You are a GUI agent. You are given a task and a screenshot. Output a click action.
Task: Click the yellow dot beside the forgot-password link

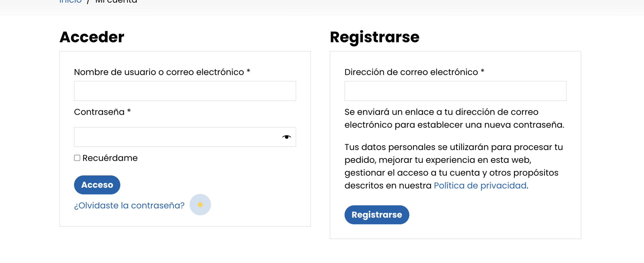pos(200,205)
